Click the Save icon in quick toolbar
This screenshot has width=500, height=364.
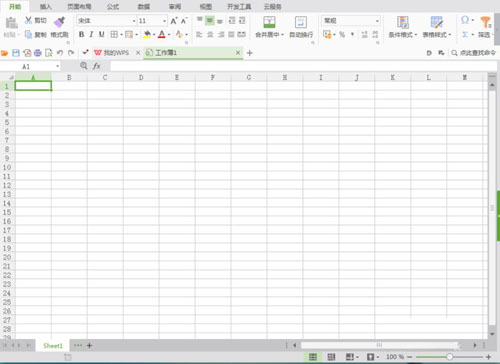click(x=16, y=53)
